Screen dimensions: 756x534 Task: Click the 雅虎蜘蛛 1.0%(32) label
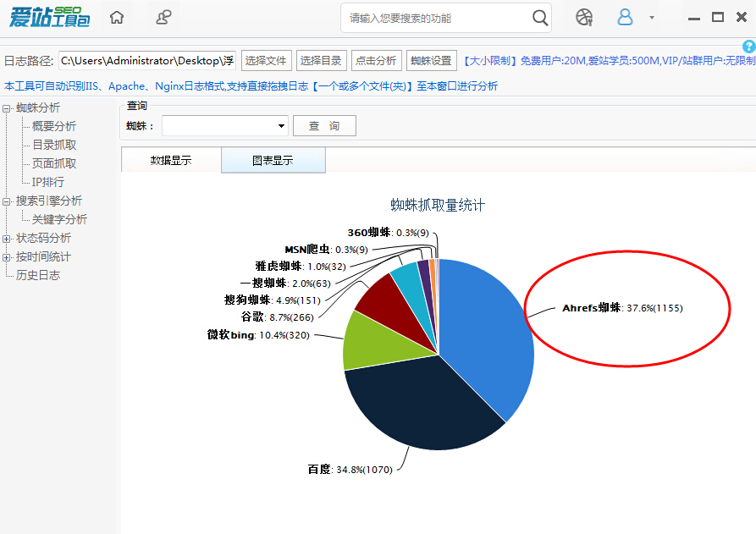pyautogui.click(x=301, y=267)
